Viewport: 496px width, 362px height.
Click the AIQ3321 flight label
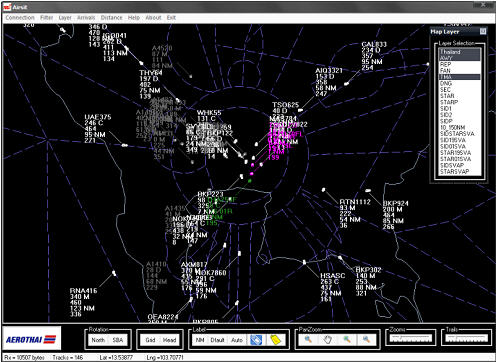click(x=329, y=70)
